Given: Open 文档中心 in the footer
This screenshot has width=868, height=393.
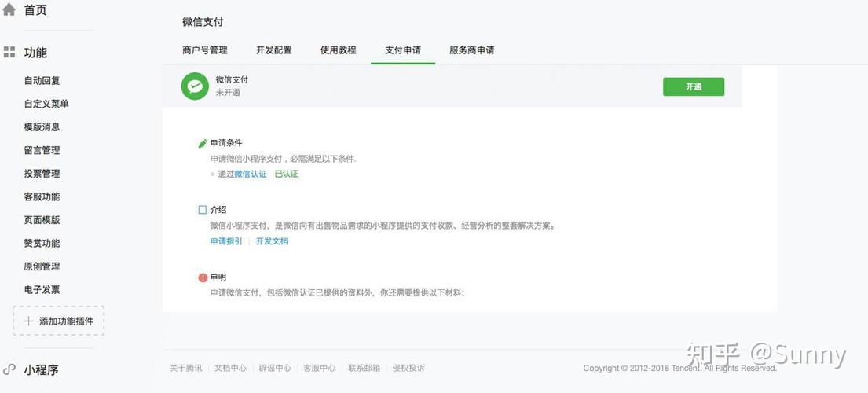Looking at the screenshot, I should click(x=231, y=368).
